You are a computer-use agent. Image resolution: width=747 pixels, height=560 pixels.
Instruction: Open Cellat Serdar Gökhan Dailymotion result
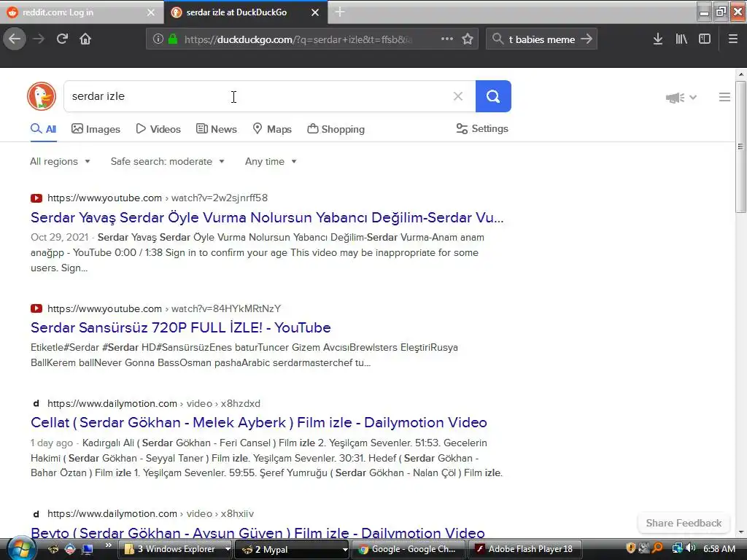259,422
